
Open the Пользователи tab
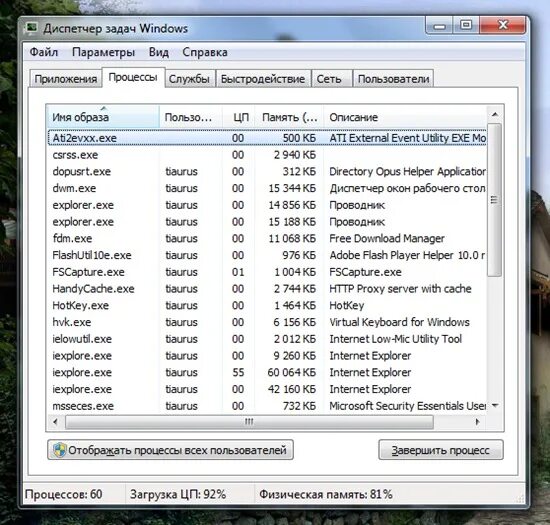point(393,79)
